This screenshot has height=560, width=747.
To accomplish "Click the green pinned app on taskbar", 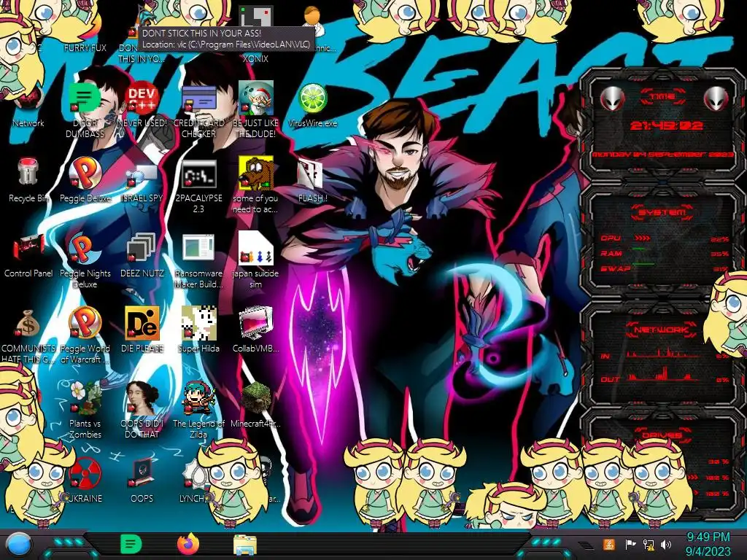I will (x=131, y=544).
